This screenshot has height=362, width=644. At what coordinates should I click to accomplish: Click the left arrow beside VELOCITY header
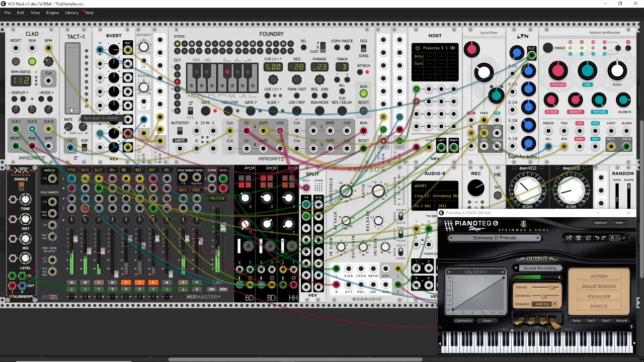[x=449, y=272]
